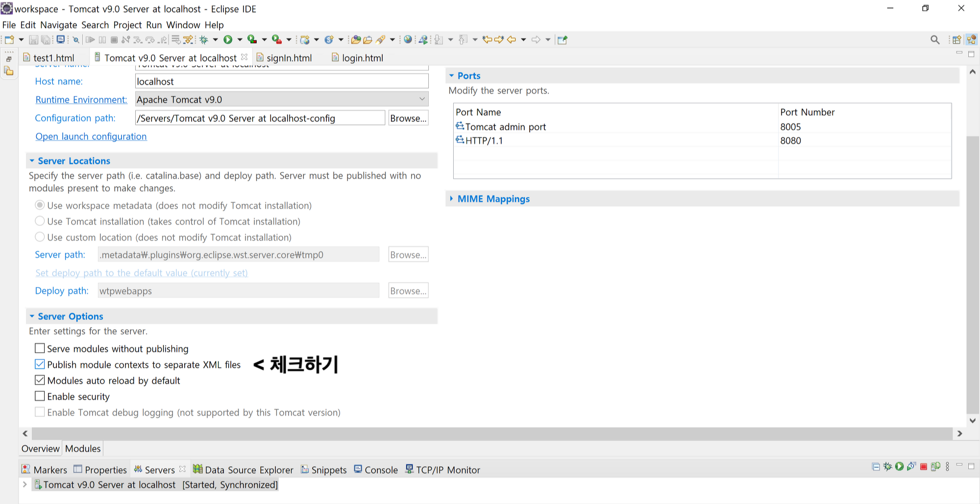Click the vertical scrollbar of the editor
The image size is (980, 504).
973,274
